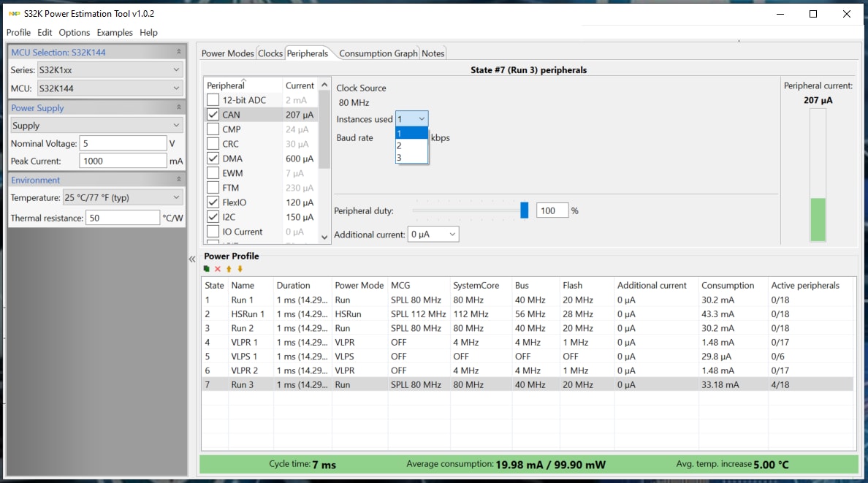Move state down with the down arrow icon
868x483 pixels.
240,269
